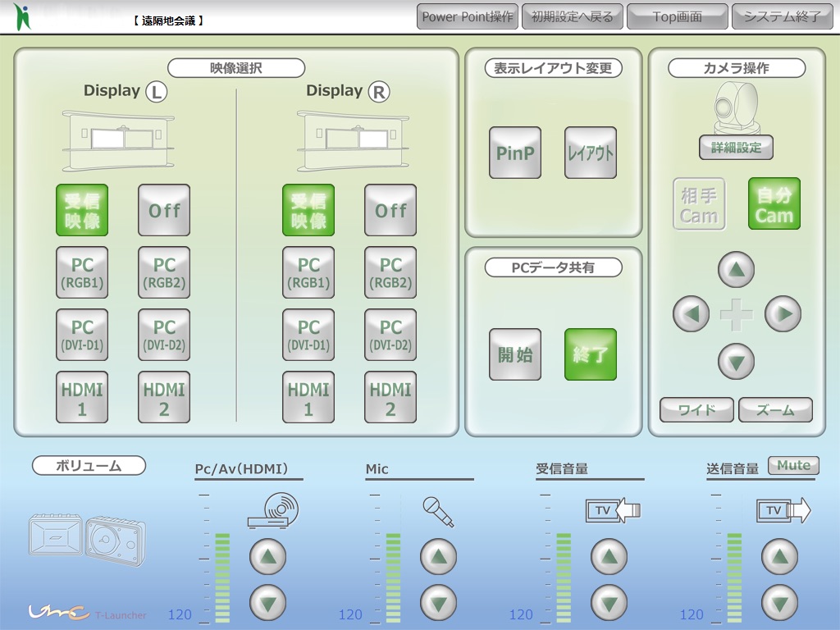Open Power Point操作 screen

(468, 16)
